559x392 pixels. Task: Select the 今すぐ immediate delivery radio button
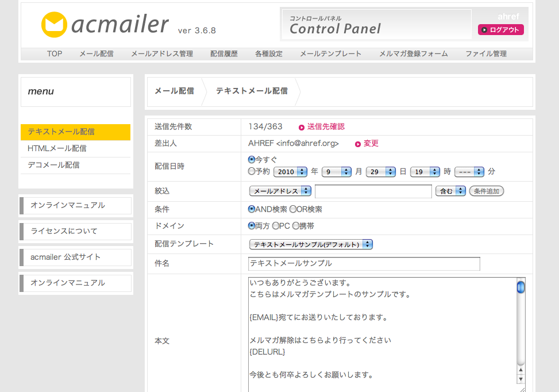[252, 159]
